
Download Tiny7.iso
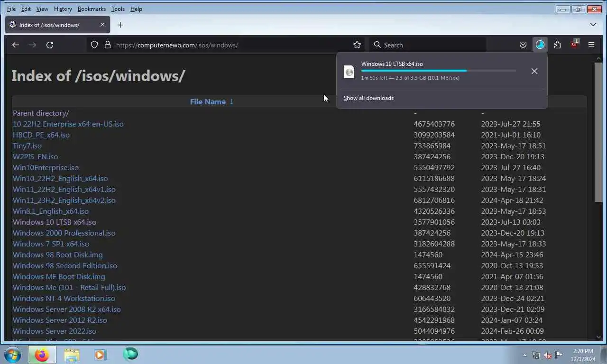tap(27, 146)
